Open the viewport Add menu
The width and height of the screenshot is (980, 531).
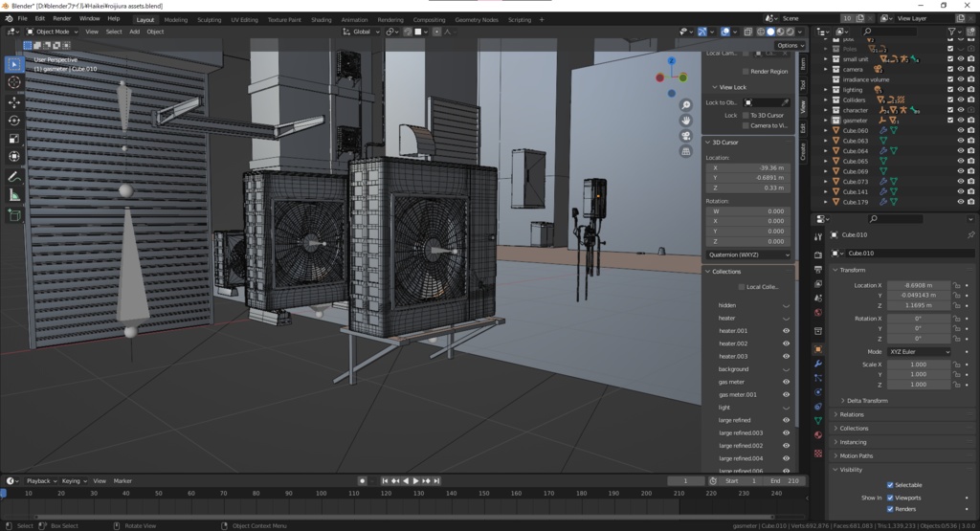tap(134, 32)
